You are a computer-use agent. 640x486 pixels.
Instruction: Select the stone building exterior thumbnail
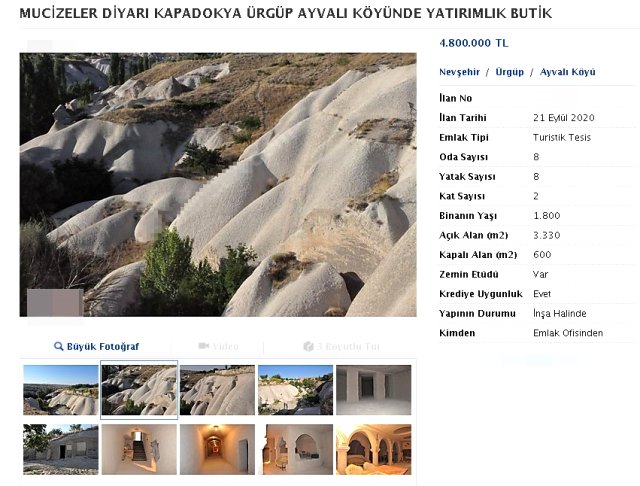pyautogui.click(x=61, y=449)
